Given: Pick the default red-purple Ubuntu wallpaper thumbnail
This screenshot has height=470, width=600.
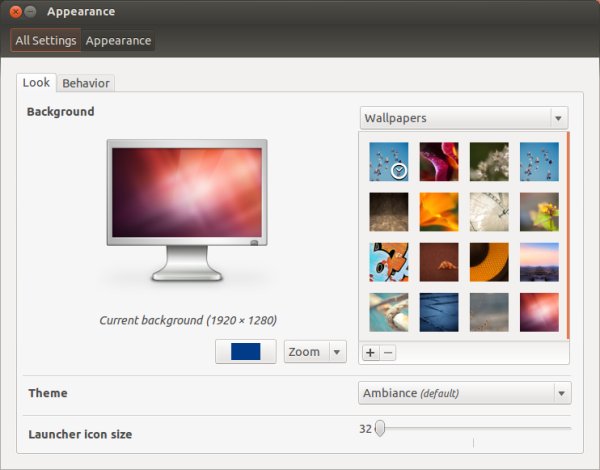Looking at the screenshot, I should (x=539, y=312).
